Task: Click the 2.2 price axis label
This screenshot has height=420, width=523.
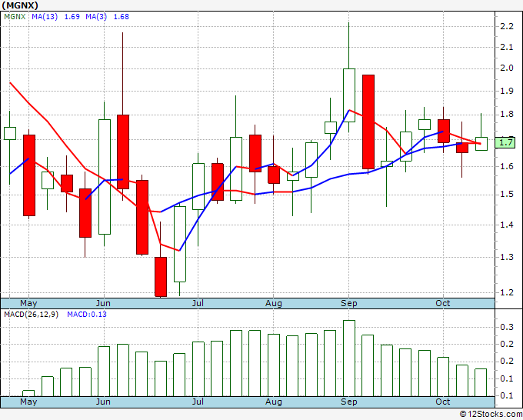Action: pyautogui.click(x=507, y=26)
